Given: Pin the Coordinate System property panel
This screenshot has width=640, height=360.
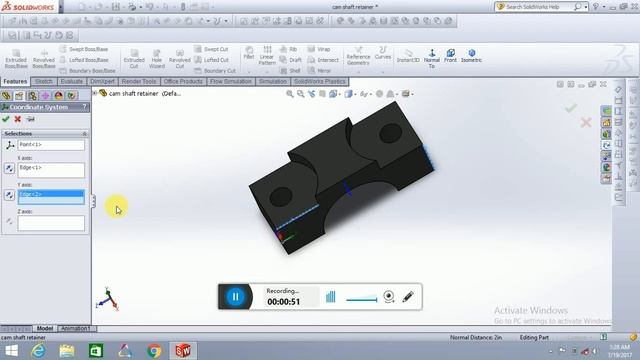Looking at the screenshot, I should point(31,119).
